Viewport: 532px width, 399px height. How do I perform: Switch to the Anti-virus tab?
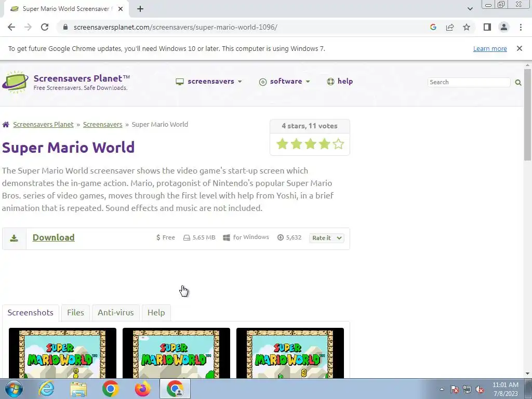pos(116,313)
